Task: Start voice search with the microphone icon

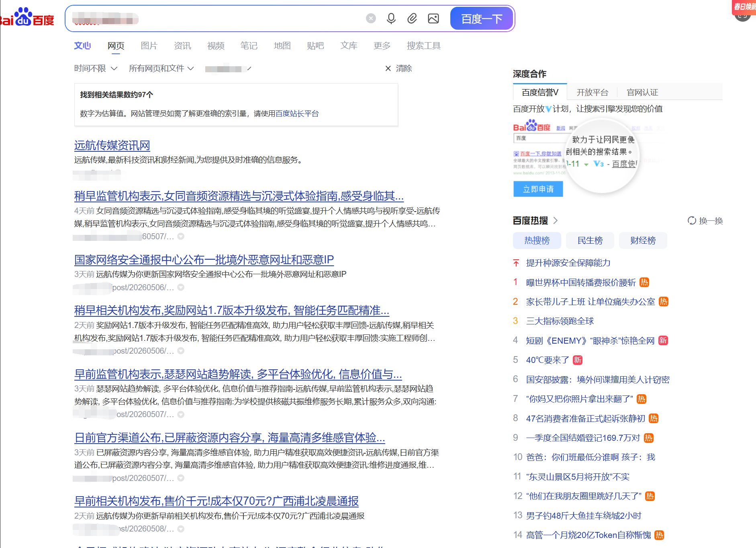Action: pyautogui.click(x=391, y=18)
